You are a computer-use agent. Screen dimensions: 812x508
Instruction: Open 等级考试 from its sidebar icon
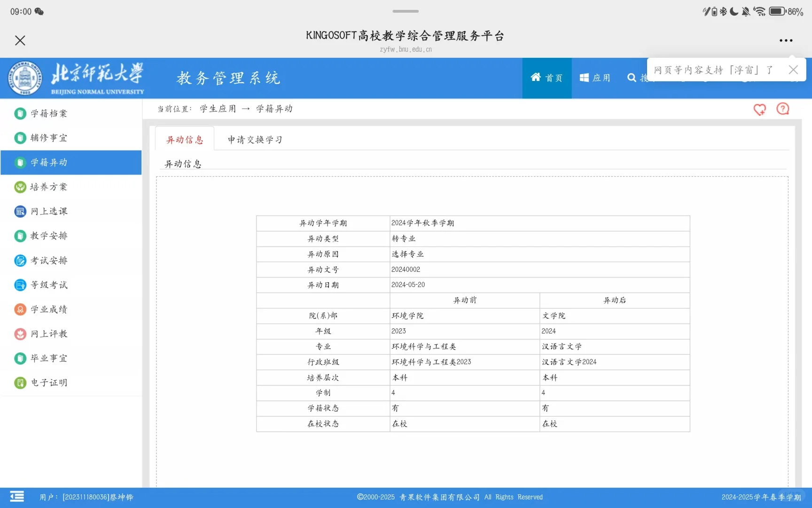(x=20, y=285)
